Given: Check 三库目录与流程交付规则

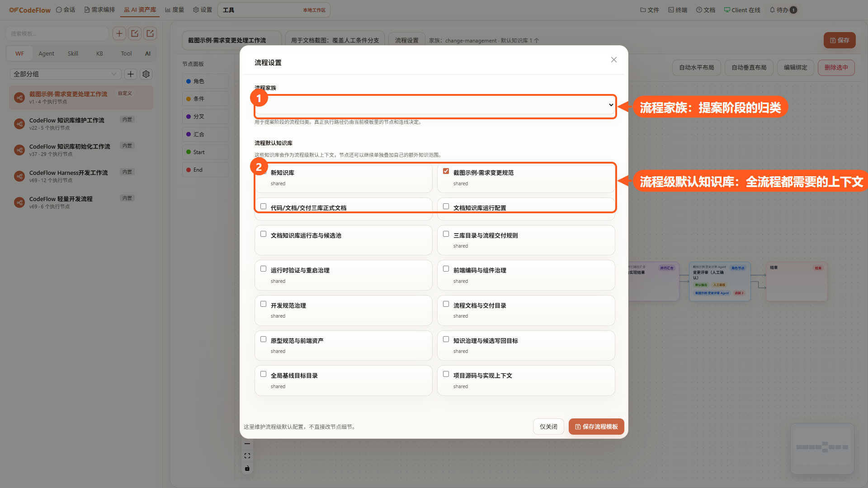Looking at the screenshot, I should tap(446, 234).
